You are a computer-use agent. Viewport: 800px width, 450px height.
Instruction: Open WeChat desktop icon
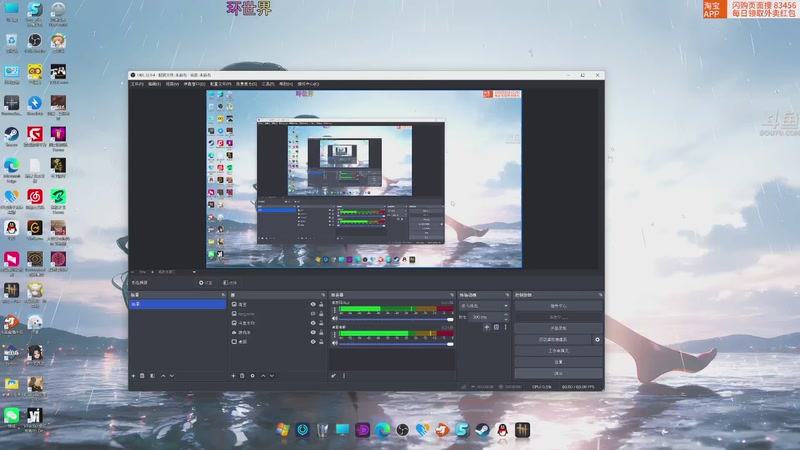pyautogui.click(x=11, y=417)
